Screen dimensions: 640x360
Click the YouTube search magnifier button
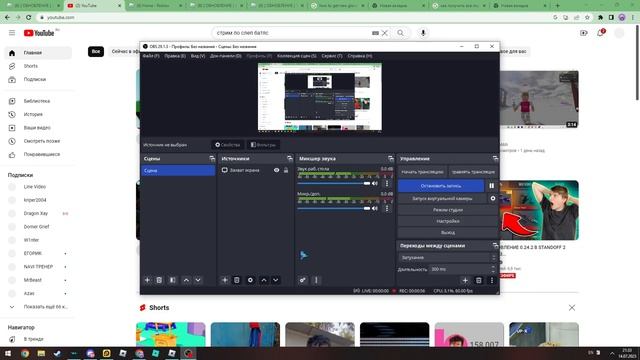pyautogui.click(x=400, y=33)
